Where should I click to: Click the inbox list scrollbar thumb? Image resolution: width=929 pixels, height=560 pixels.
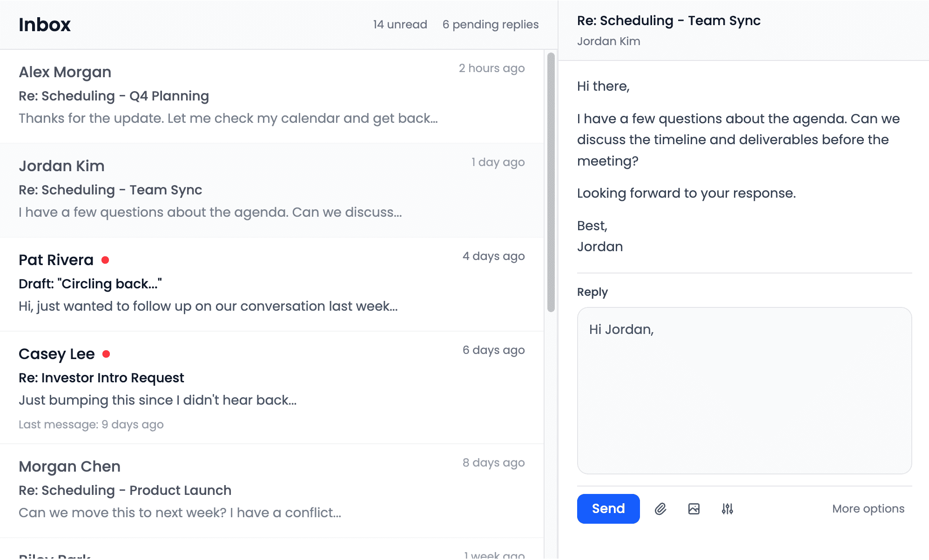(551, 181)
